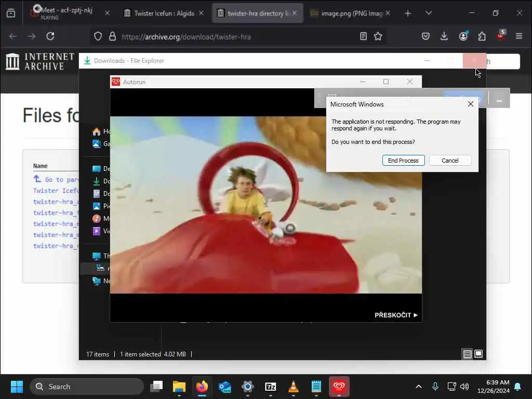Open File Explorer from the taskbar
Image resolution: width=532 pixels, height=399 pixels.
pyautogui.click(x=179, y=387)
